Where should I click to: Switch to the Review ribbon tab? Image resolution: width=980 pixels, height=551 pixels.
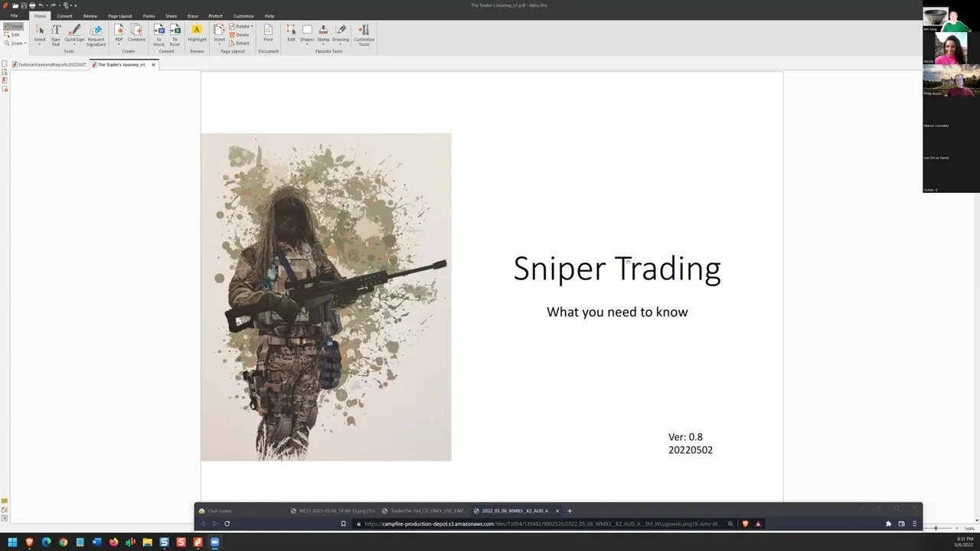click(x=90, y=15)
